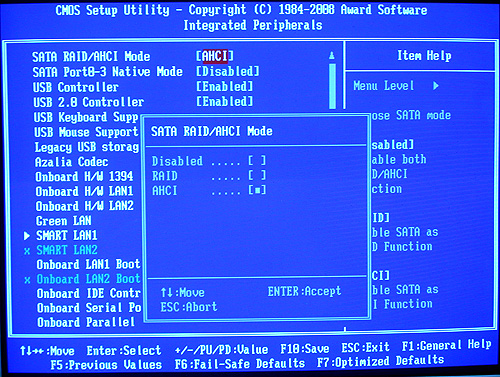Click AHCI label in popup
Viewport: 500px width, 377px height.
pos(165,191)
